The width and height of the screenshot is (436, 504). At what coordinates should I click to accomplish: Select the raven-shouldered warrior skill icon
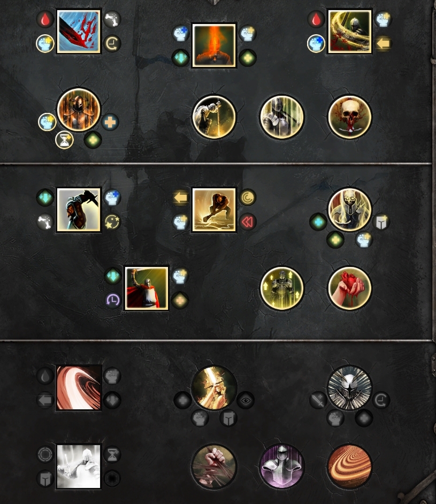click(x=79, y=210)
